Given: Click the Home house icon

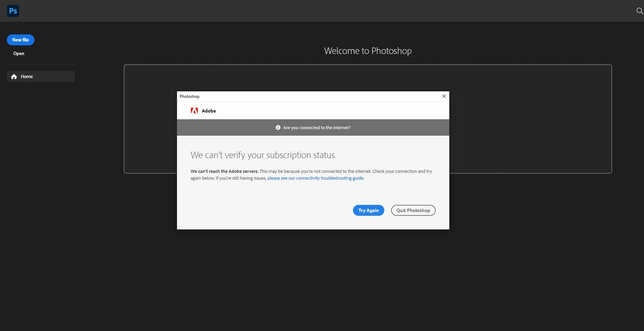Looking at the screenshot, I should [14, 77].
